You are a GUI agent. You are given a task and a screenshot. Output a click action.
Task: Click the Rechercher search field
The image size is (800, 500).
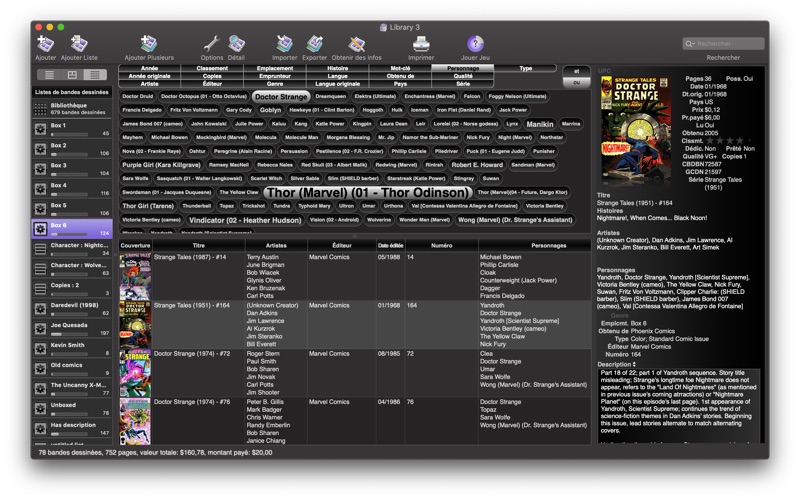click(x=723, y=44)
